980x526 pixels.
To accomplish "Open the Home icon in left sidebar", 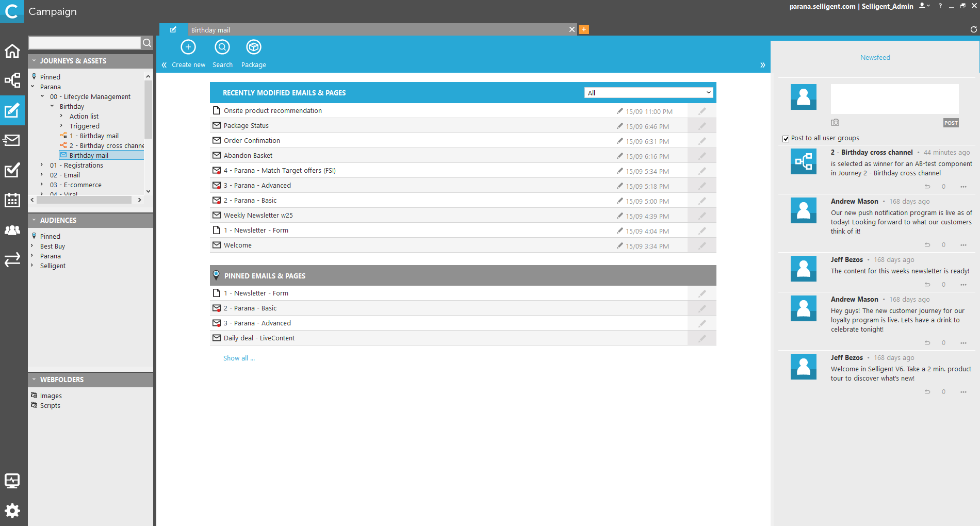I will pos(12,51).
